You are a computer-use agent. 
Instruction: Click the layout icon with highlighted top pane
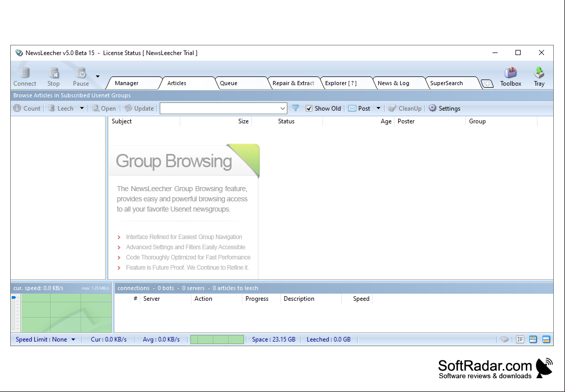click(533, 339)
